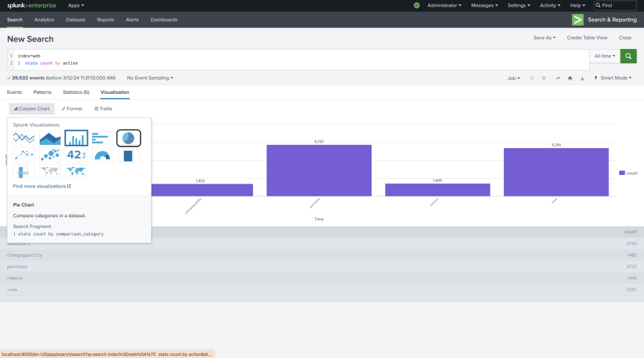This screenshot has width=644, height=358.
Task: Switch to the Statistics (5) tab
Action: [x=76, y=93]
